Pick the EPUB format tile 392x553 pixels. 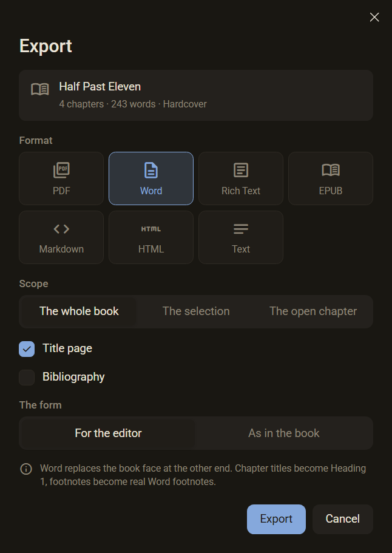coord(331,178)
